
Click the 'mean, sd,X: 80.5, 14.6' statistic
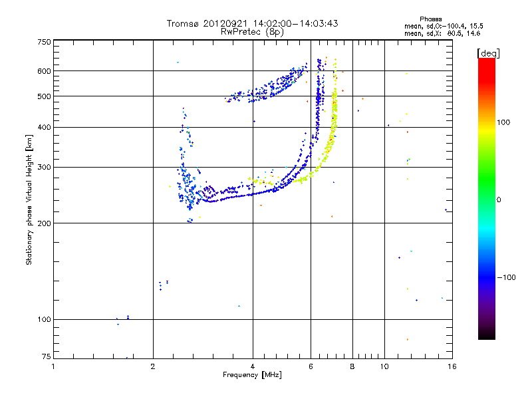point(442,33)
